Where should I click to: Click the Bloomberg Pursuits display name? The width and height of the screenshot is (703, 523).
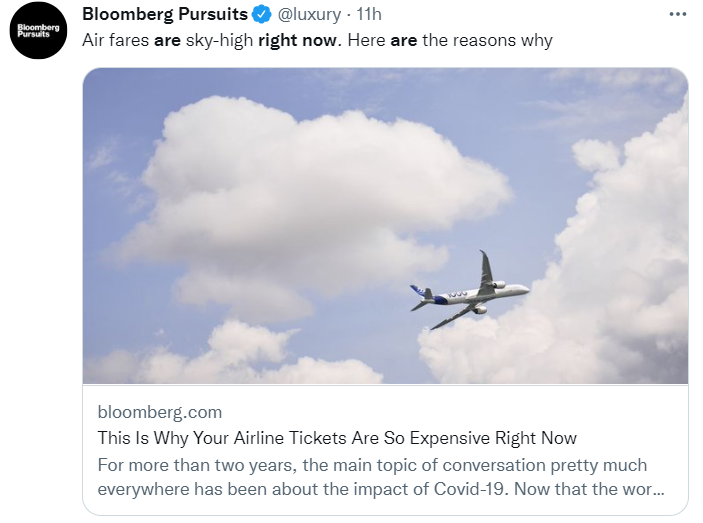point(165,14)
